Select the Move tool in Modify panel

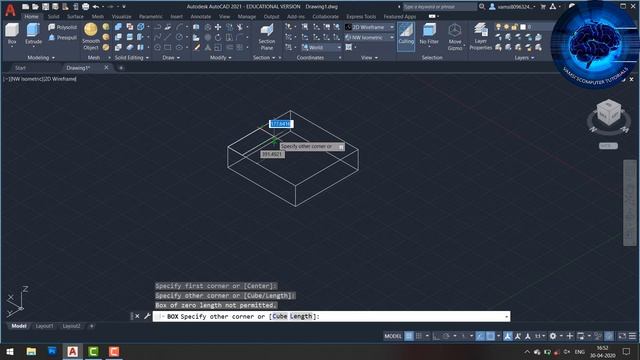(218, 27)
